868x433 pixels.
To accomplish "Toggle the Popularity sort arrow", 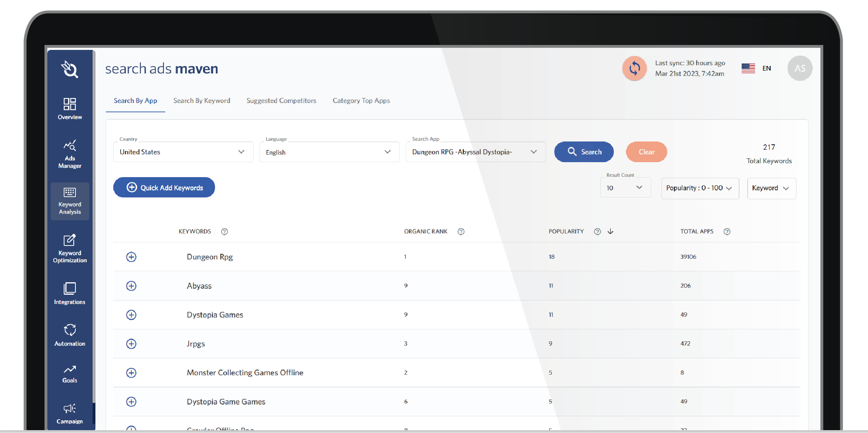I will 610,232.
